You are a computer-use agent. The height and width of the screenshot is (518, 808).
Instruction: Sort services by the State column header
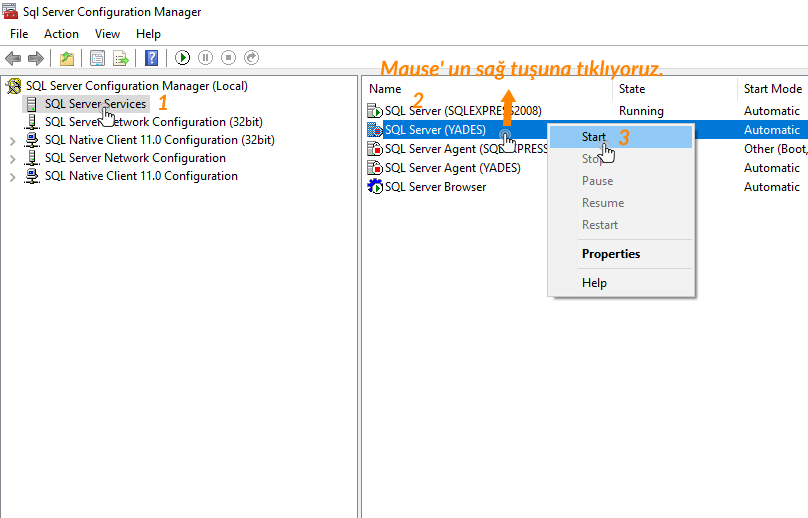click(x=632, y=89)
